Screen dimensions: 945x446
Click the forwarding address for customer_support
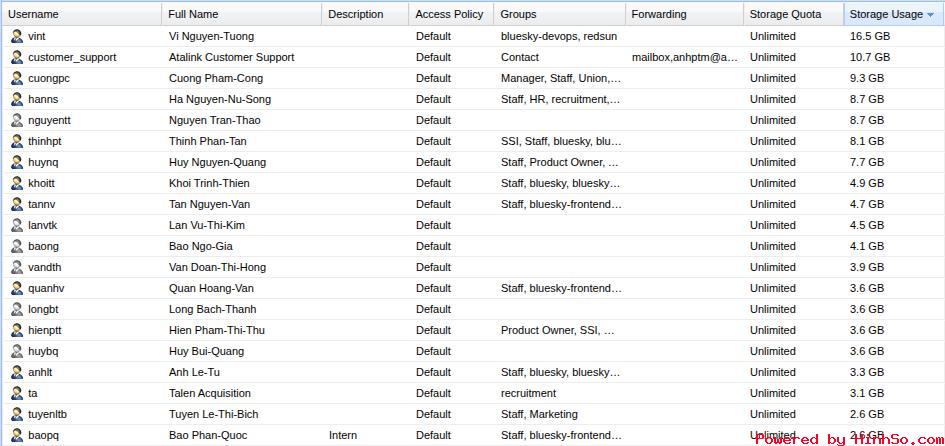tap(684, 57)
